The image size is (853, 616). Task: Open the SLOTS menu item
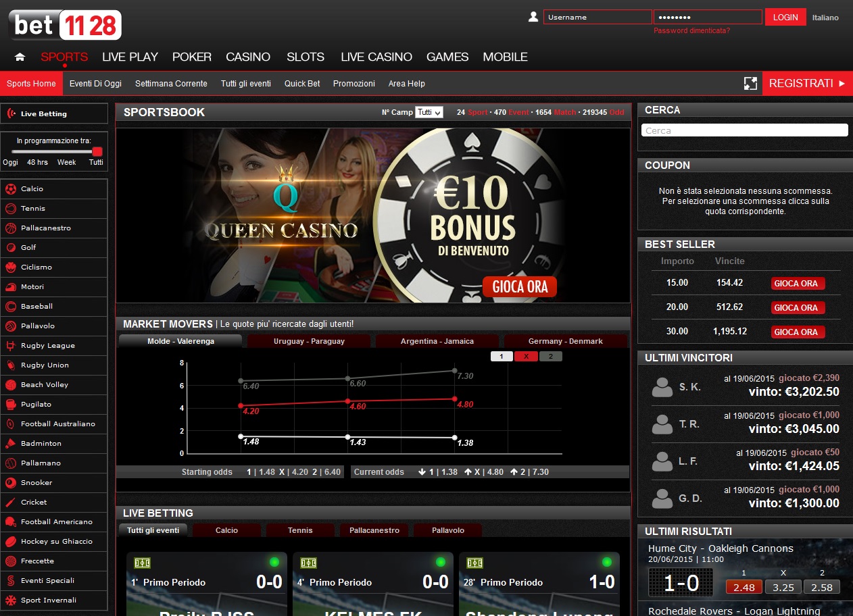pos(306,57)
